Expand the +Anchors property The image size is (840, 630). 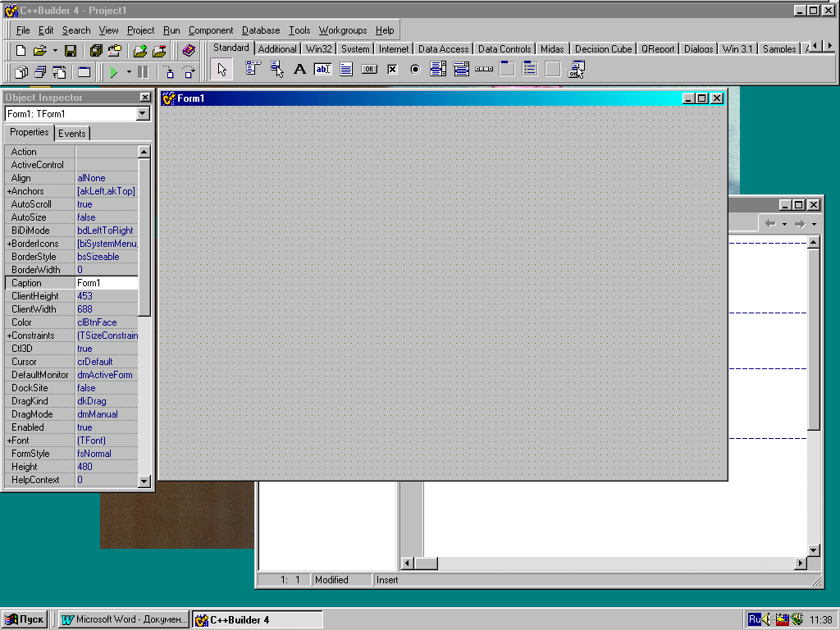click(9, 191)
